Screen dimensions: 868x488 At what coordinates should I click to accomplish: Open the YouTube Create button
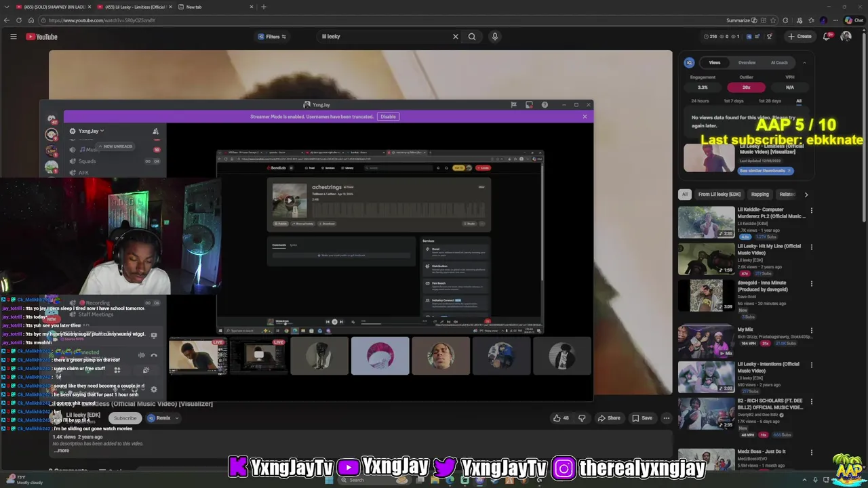pos(800,37)
